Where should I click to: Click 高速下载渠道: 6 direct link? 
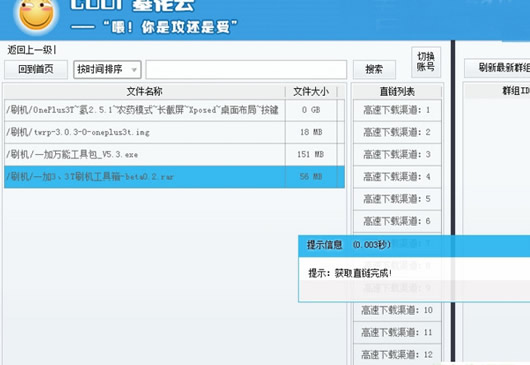click(x=397, y=221)
